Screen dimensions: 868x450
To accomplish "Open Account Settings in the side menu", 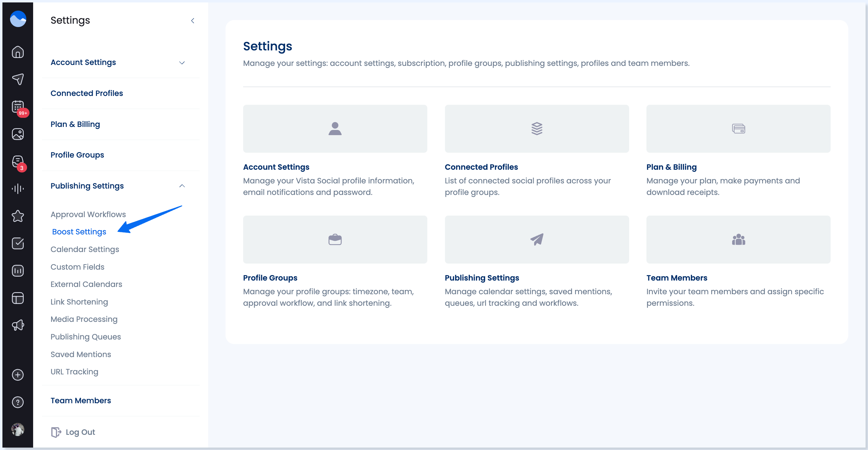I will [x=83, y=62].
